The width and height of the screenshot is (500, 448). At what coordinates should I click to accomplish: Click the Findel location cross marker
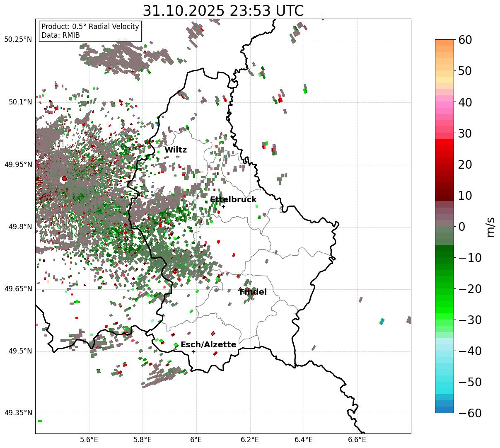253,299
